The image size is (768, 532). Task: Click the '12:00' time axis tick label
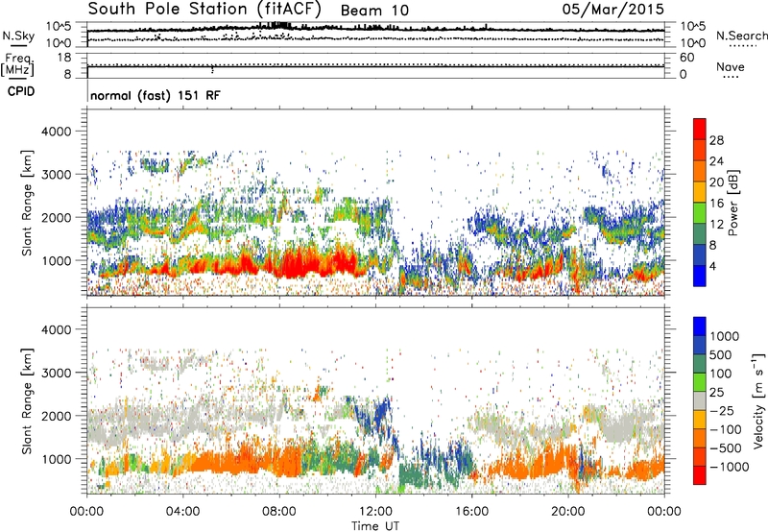(375, 512)
